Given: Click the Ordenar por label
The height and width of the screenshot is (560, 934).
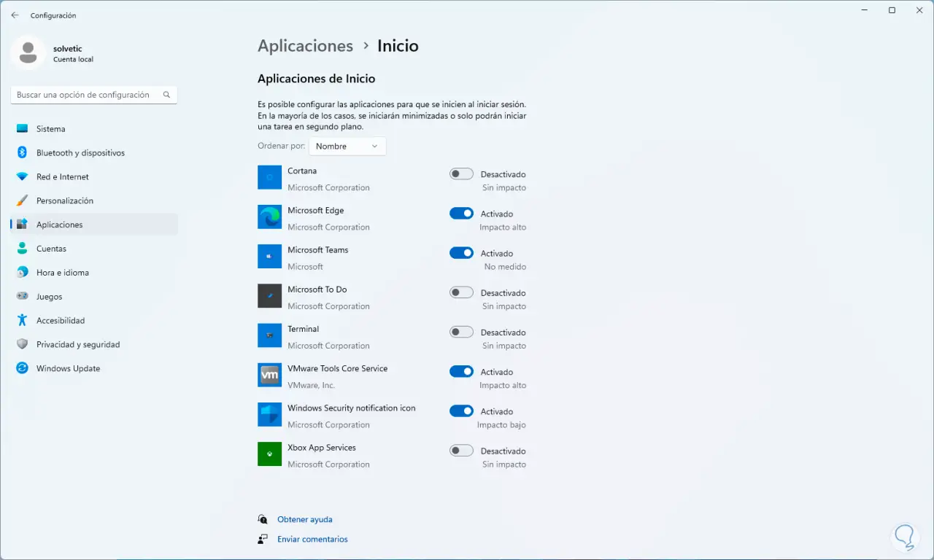Looking at the screenshot, I should 281,146.
